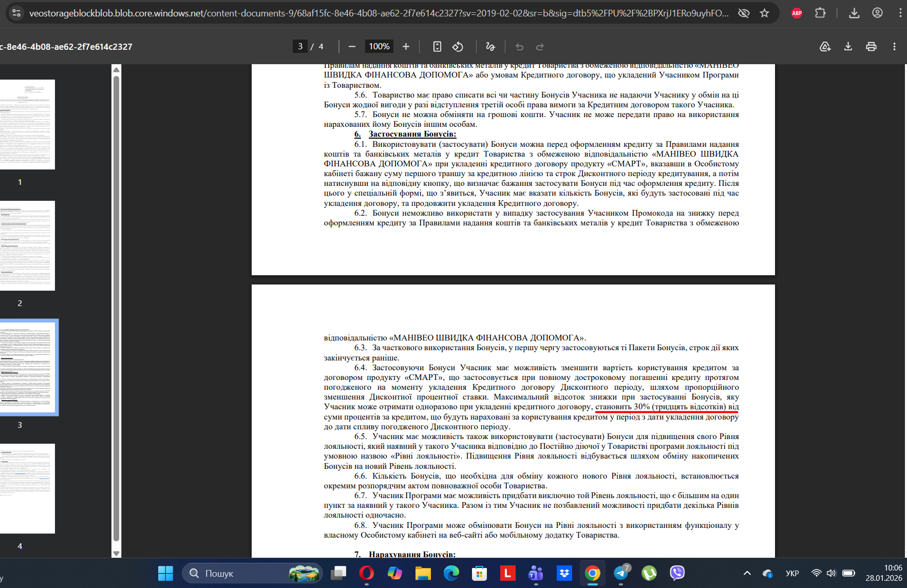Bookmark this page with the star icon
This screenshot has width=907, height=588.
coord(764,13)
